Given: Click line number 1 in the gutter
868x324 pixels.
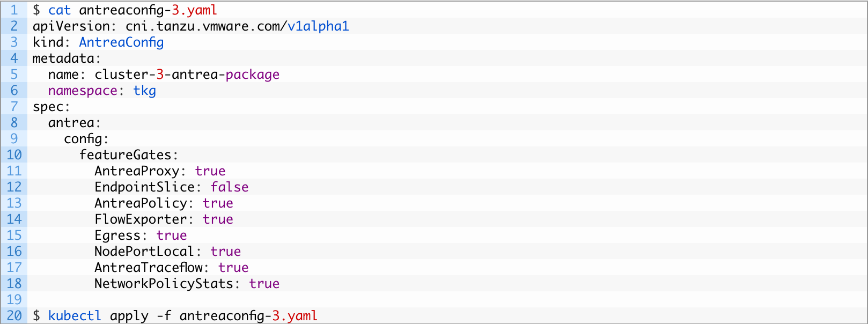Looking at the screenshot, I should 14,10.
